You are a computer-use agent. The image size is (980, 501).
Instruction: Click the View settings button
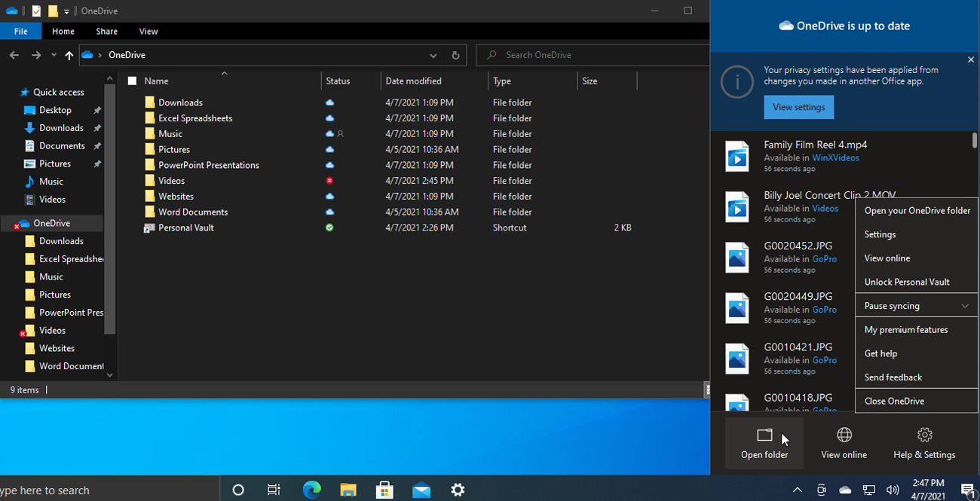point(798,107)
